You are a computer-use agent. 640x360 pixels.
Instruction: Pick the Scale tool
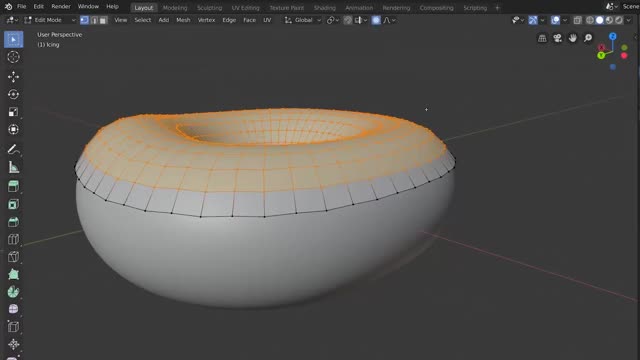pos(13,112)
